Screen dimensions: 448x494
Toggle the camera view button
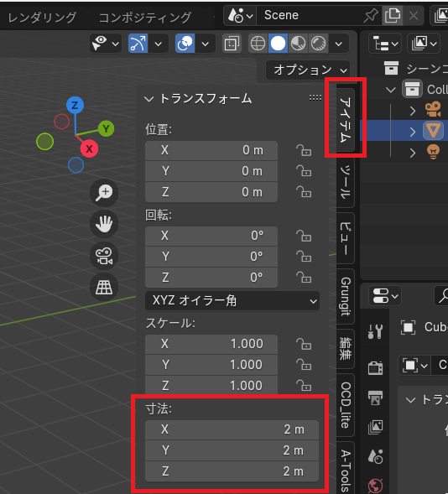pyautogui.click(x=104, y=256)
